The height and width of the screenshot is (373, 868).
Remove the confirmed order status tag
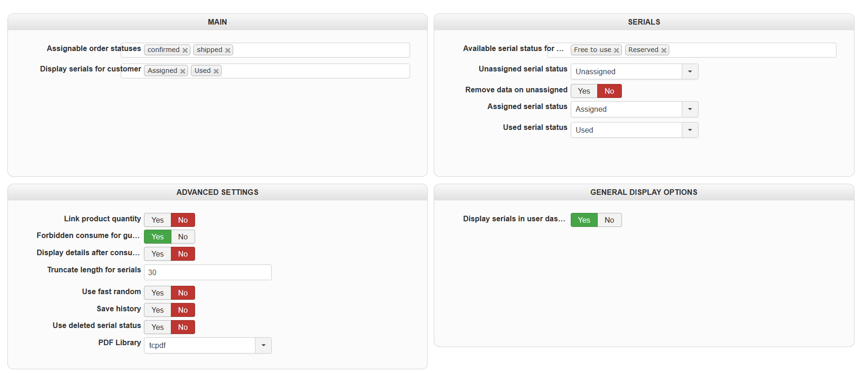point(185,50)
